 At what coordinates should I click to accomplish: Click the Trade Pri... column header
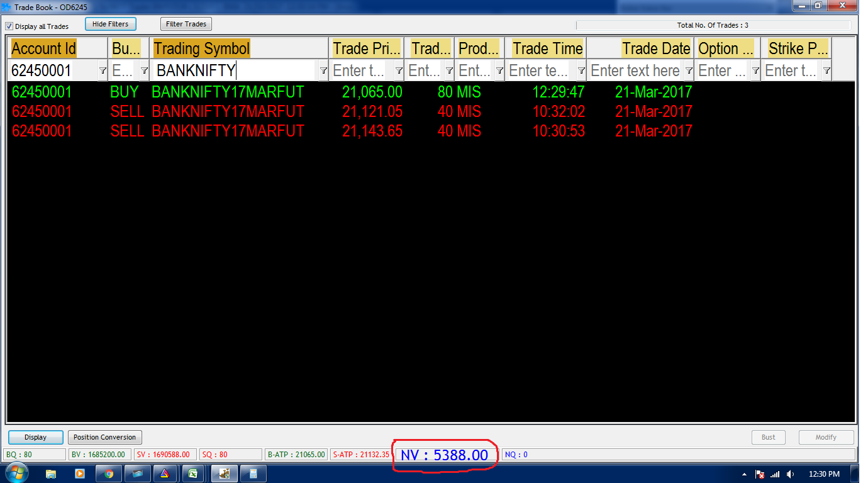point(367,48)
